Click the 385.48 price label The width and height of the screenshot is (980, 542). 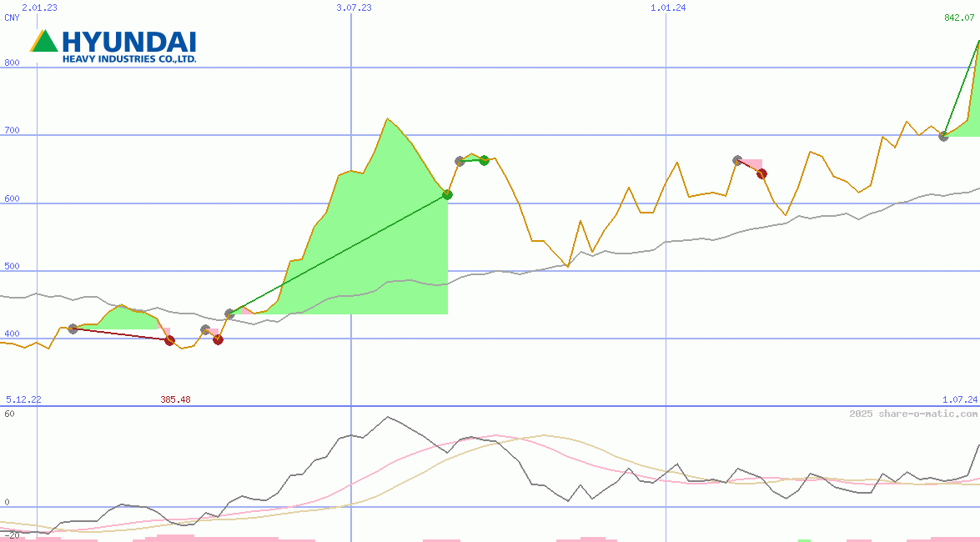175,399
